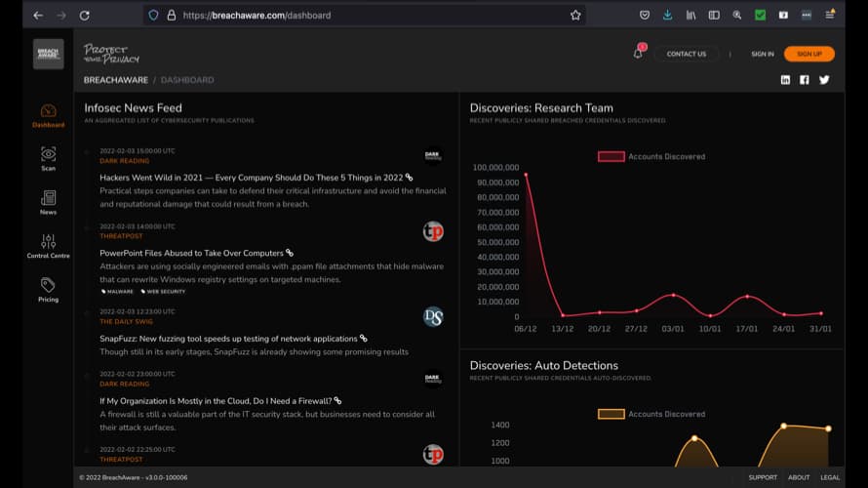The width and height of the screenshot is (868, 488).
Task: Open Control Centre sliders icon
Action: (x=48, y=243)
